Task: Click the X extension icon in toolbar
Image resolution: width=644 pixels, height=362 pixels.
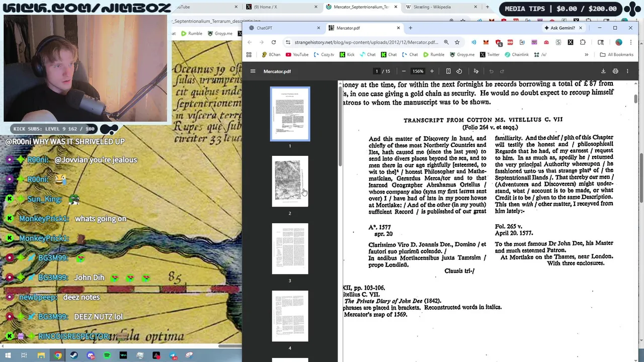Action: (x=571, y=42)
